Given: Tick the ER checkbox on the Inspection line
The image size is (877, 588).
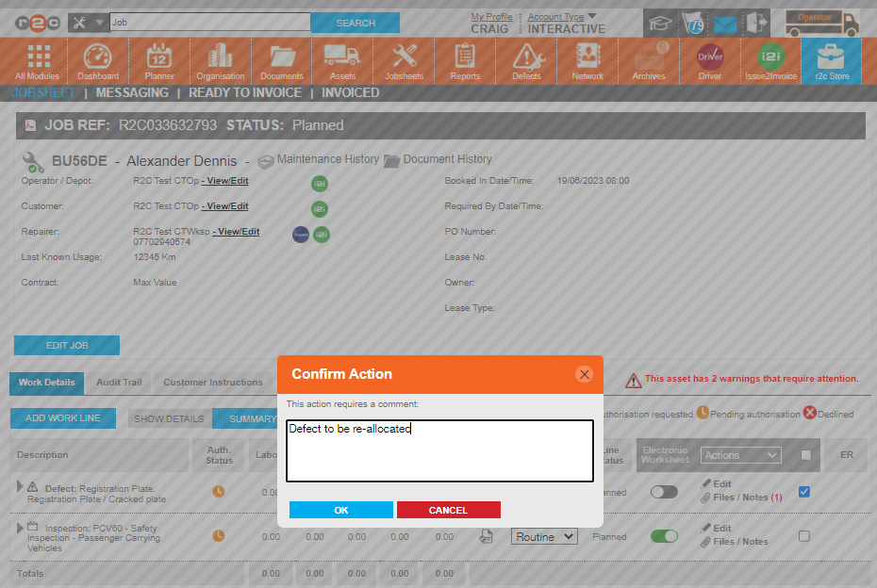Looking at the screenshot, I should coord(803,537).
